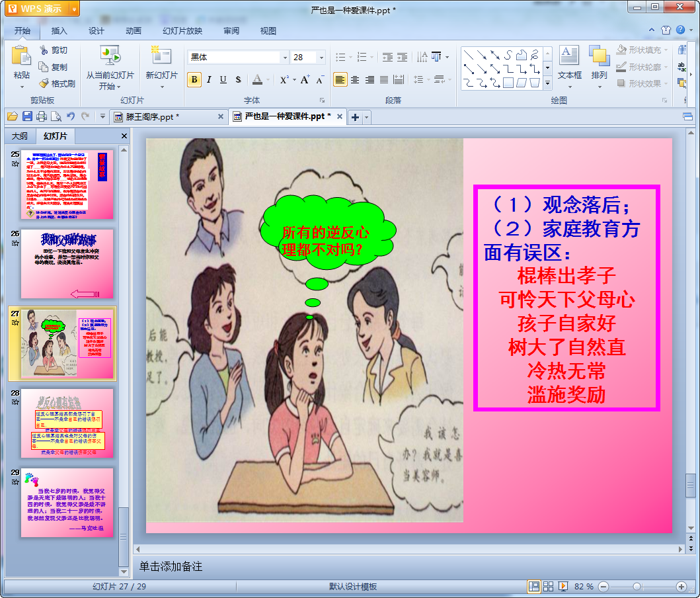Open the font size dropdown showing 28
The image size is (700, 598).
[x=321, y=57]
